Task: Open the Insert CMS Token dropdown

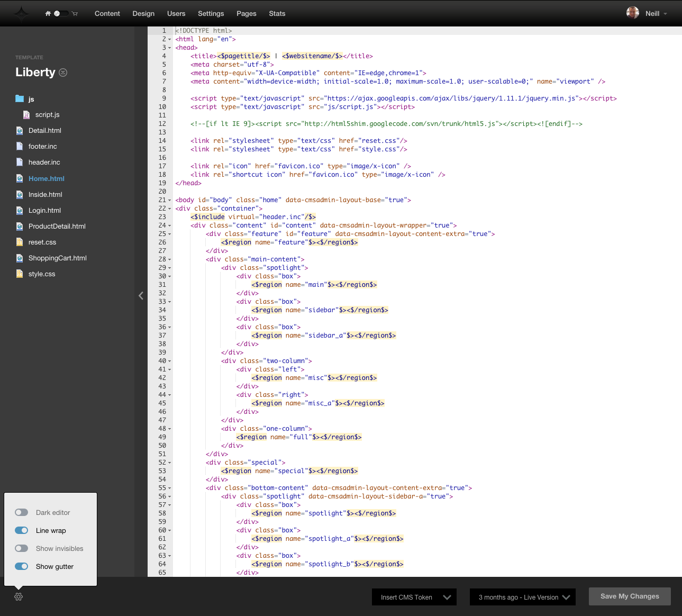Action: [414, 597]
